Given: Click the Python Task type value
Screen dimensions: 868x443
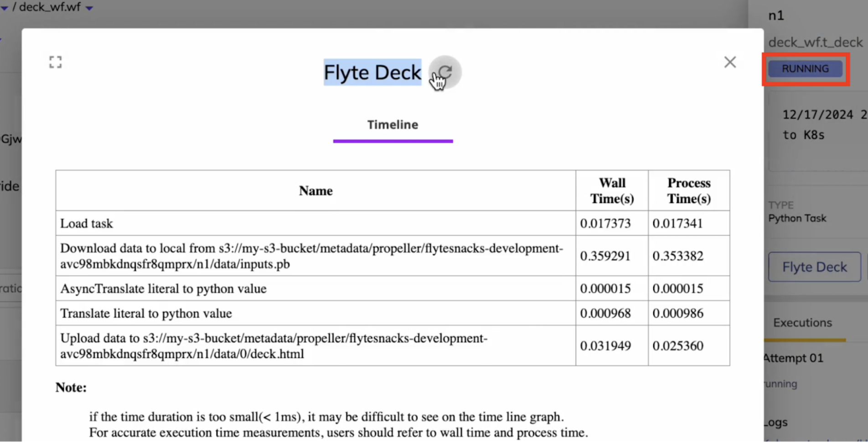Looking at the screenshot, I should pyautogui.click(x=797, y=218).
